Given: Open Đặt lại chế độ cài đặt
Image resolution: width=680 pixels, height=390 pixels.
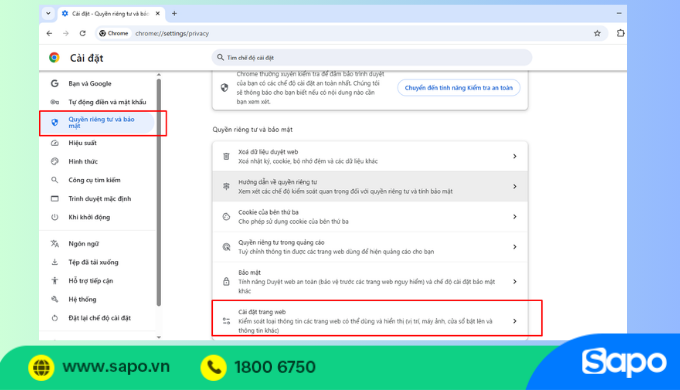Looking at the screenshot, I should click(x=98, y=318).
